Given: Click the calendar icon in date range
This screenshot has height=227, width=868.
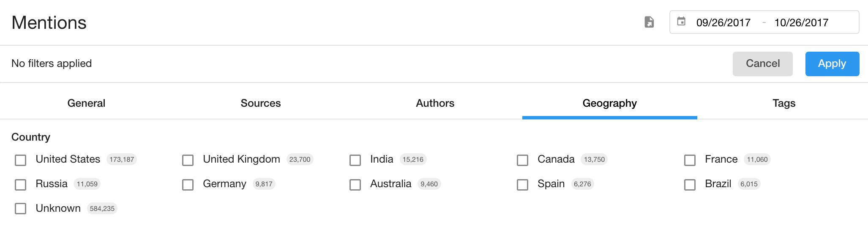Looking at the screenshot, I should tap(681, 21).
